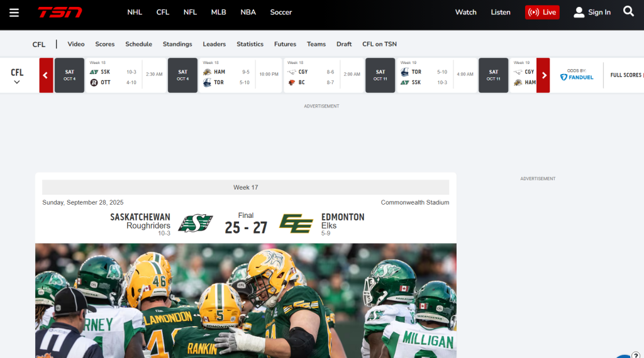Screen dimensions: 644x358
Task: Expand the CFL league selector dropdown
Action: 17,75
